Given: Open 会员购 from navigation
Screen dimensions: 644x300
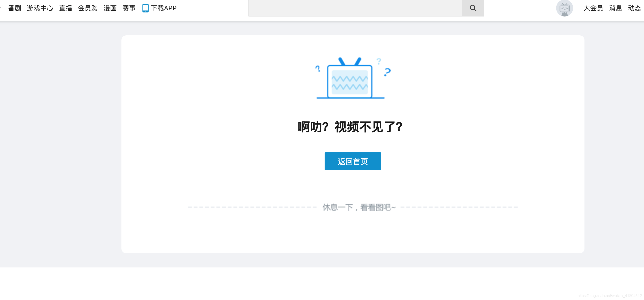Looking at the screenshot, I should coord(88,8).
